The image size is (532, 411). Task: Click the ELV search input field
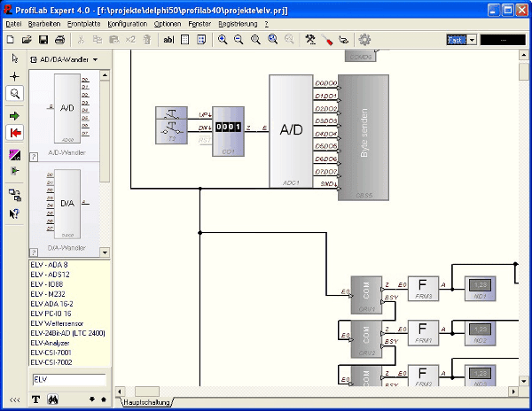(69, 379)
